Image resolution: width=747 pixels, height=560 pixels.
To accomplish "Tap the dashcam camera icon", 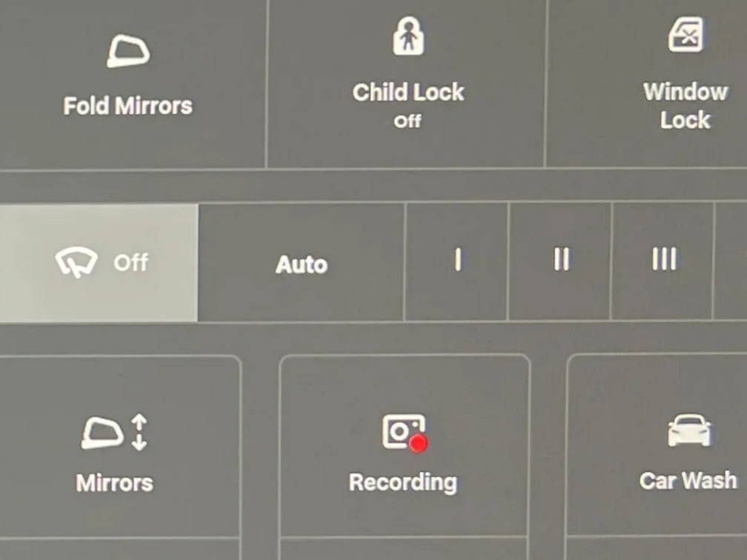I will (403, 431).
